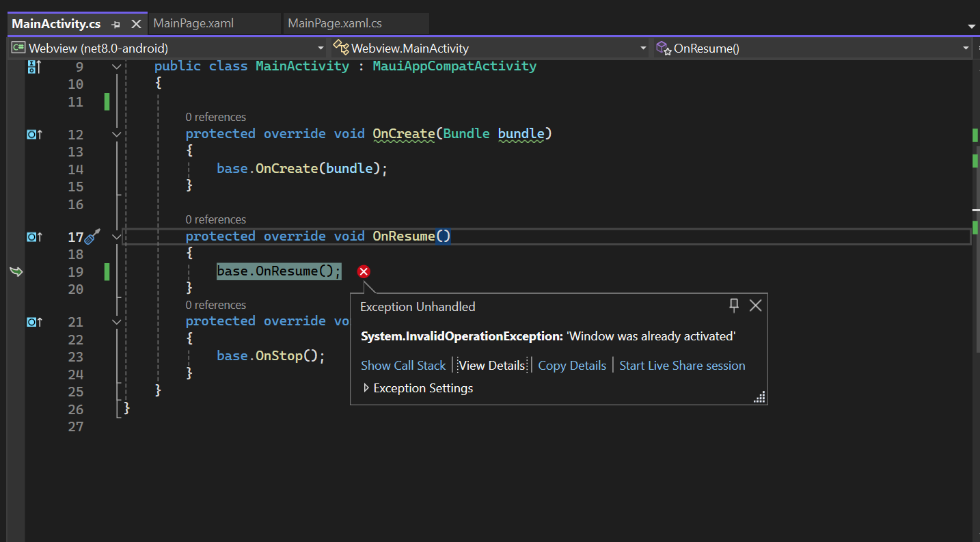Click the green current statement arrow in margin

tap(16, 272)
